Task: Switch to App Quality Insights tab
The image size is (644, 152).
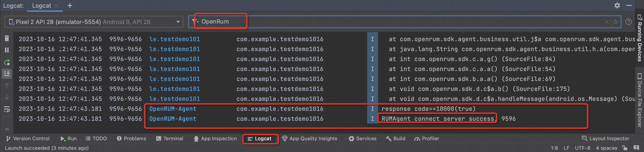Action: pos(310,139)
